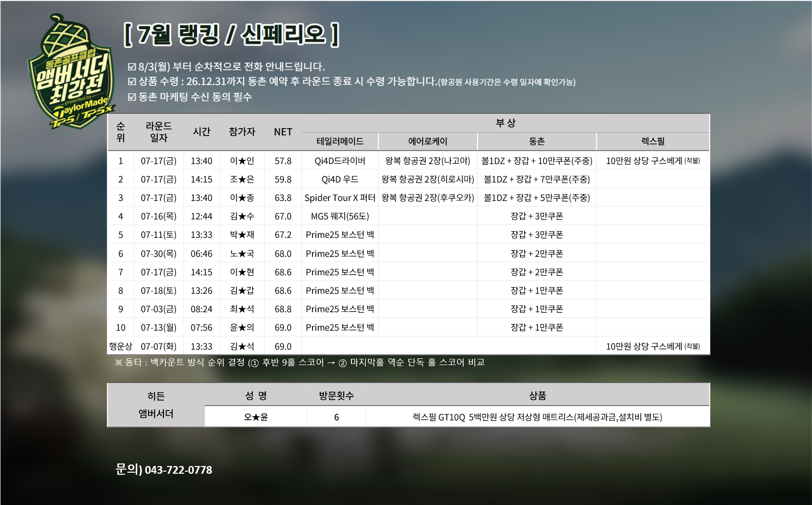The image size is (812, 505).
Task: Click the '렉스필 GT10Q' mattress prize text
Action: point(537,417)
